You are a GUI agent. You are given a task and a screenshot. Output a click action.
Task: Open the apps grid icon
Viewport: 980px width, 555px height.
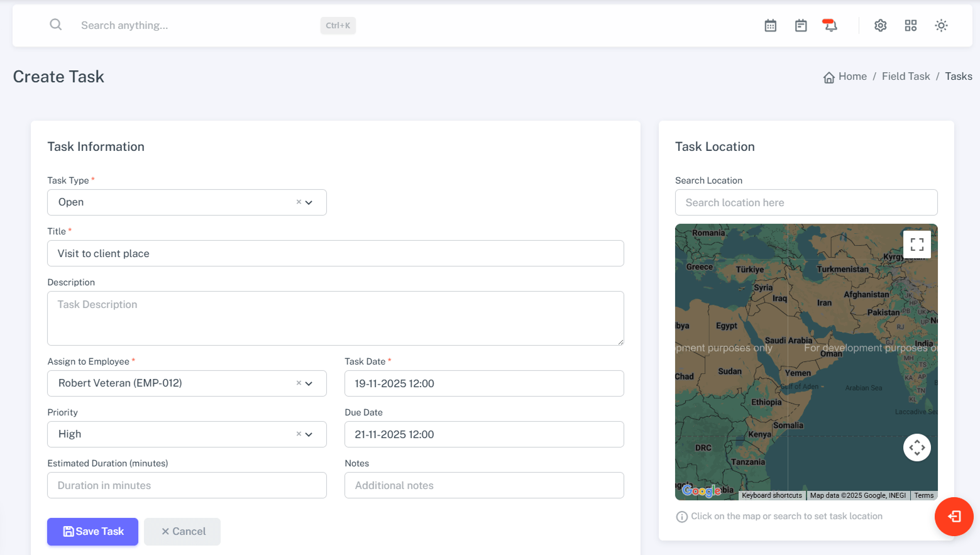point(910,26)
